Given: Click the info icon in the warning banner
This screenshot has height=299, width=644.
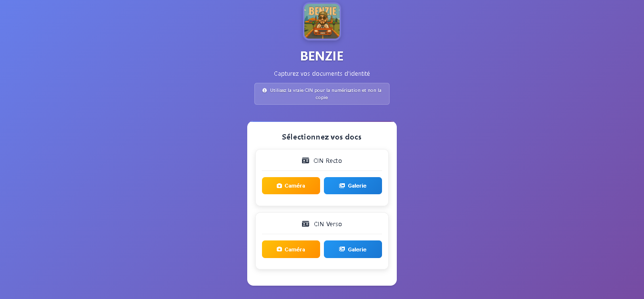Looking at the screenshot, I should [265, 90].
